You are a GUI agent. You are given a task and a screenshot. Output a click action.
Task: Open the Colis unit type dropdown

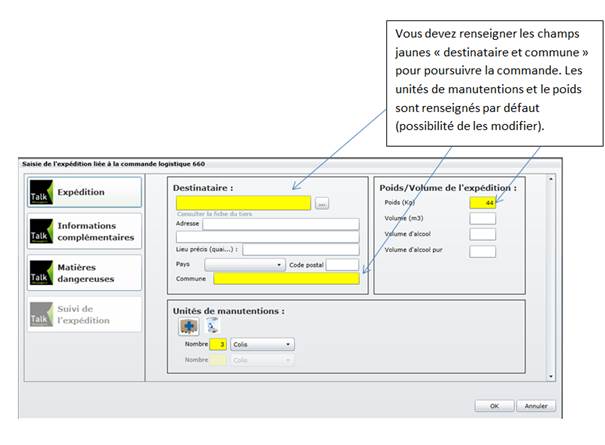262,344
